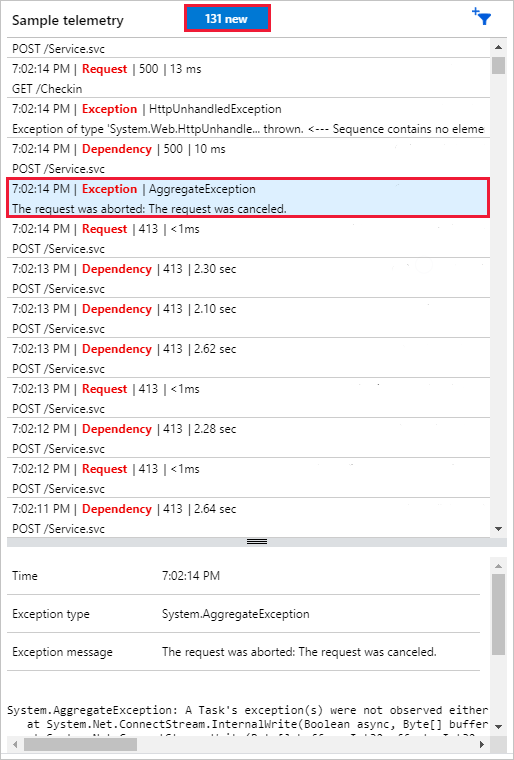Click the horizontal scrollbar right arrow

coord(482,744)
